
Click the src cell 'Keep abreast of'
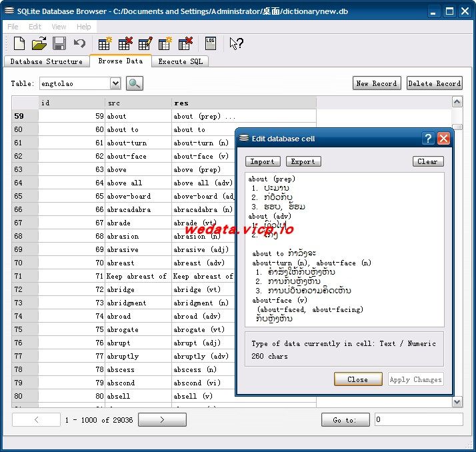(x=138, y=276)
